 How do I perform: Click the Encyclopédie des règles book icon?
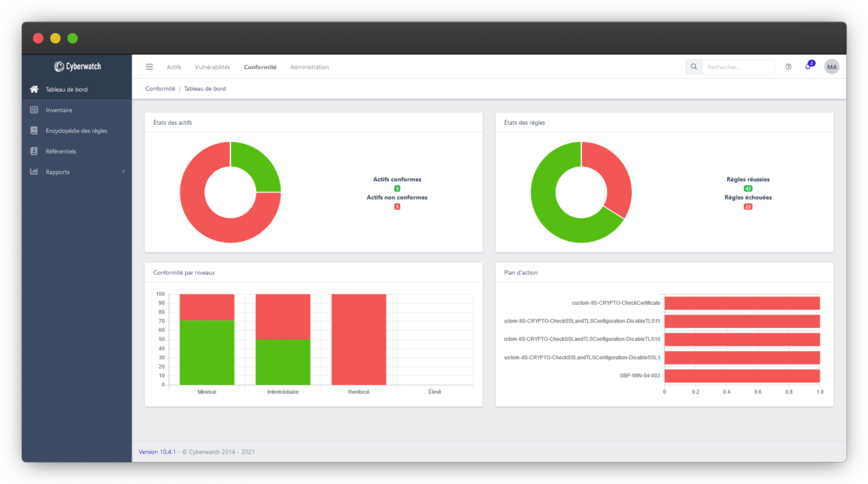tap(33, 130)
